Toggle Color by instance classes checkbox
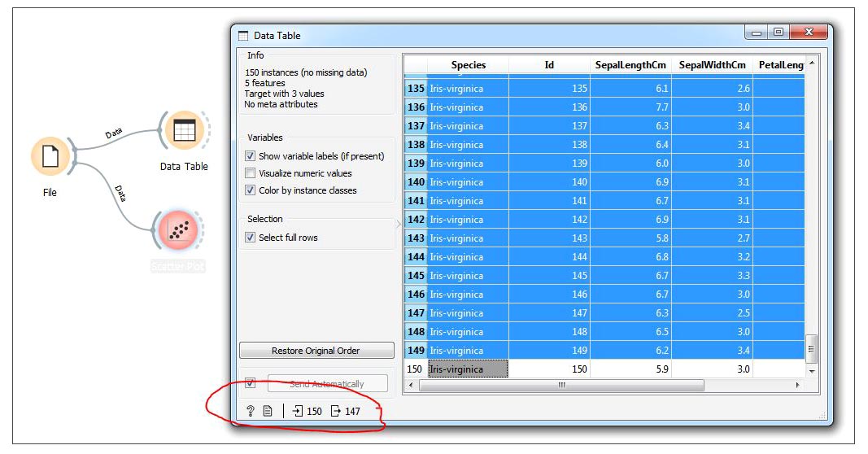Image resolution: width=868 pixels, height=454 pixels. pyautogui.click(x=251, y=190)
